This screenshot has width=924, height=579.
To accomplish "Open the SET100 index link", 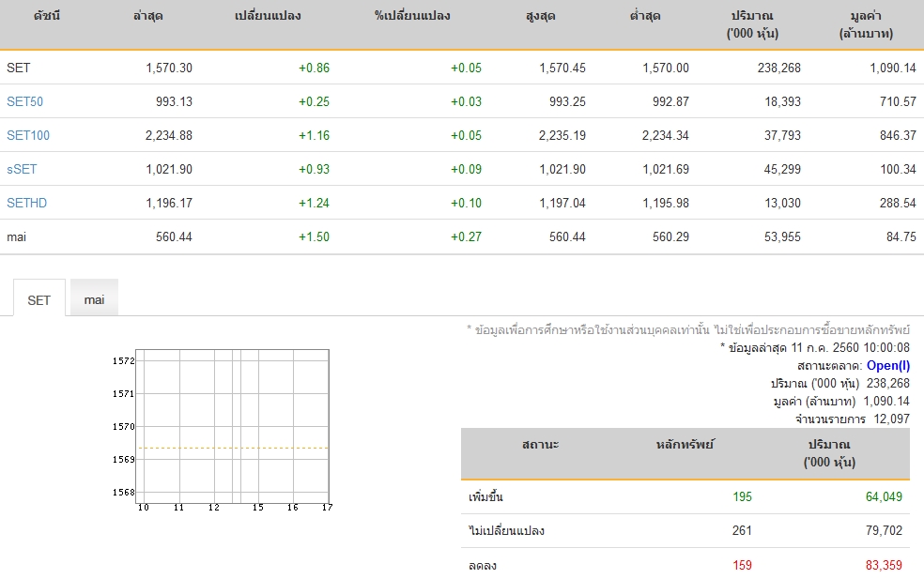I will click(x=28, y=135).
